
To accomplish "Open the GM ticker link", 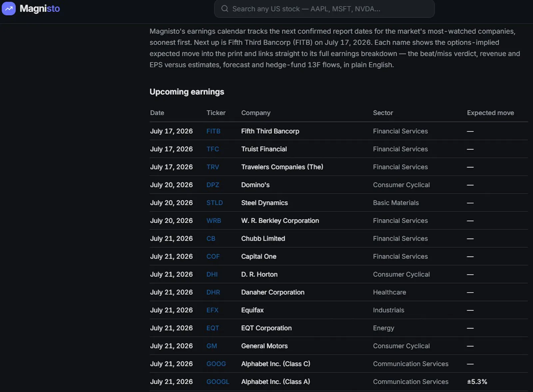I will [212, 346].
